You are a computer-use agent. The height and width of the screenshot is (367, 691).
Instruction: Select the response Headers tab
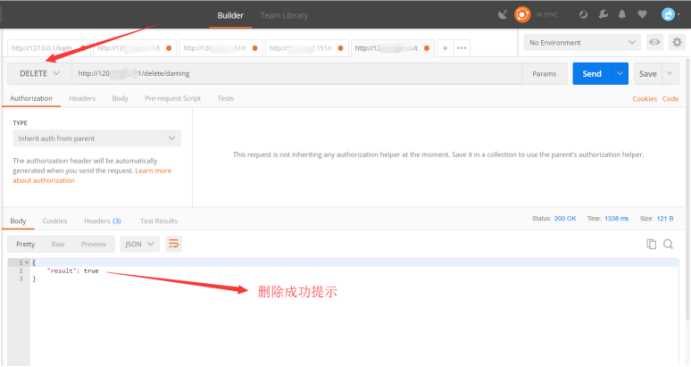(x=102, y=221)
